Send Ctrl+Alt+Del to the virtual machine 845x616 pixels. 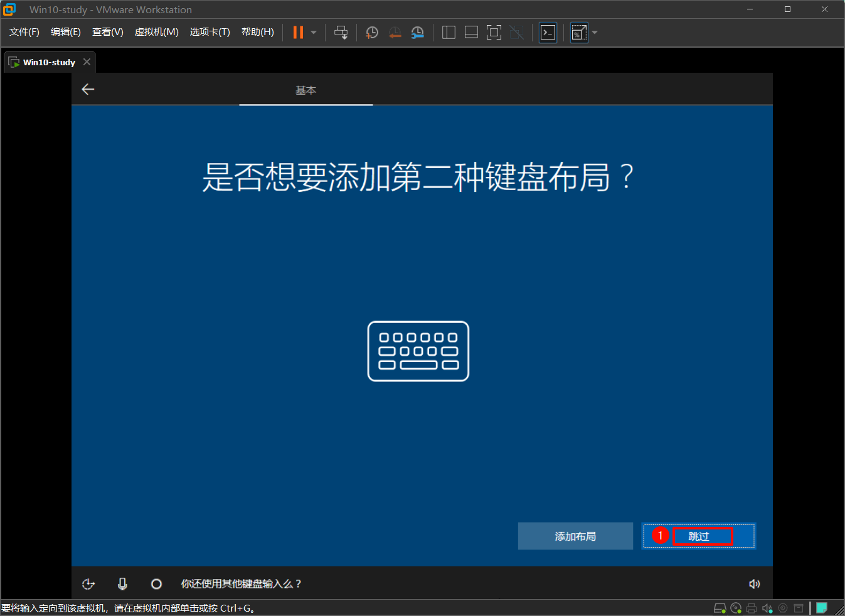pos(341,33)
